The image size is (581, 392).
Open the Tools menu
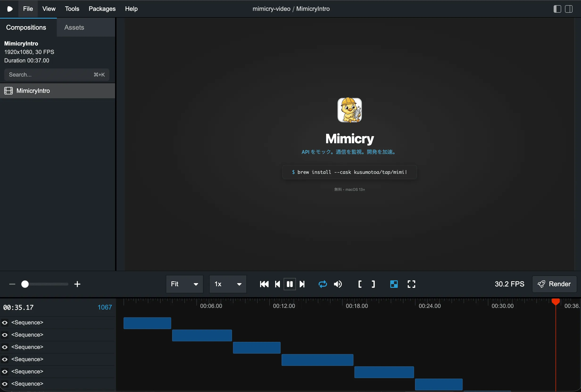(x=72, y=9)
